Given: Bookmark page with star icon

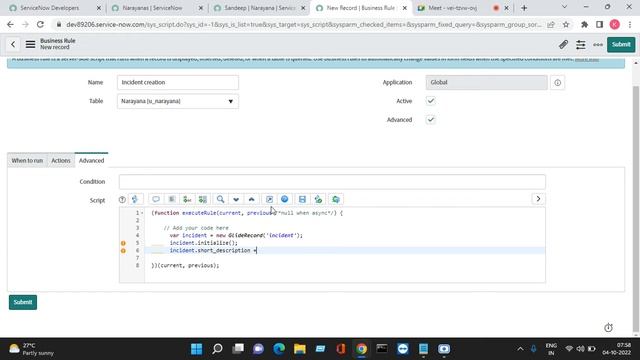Looking at the screenshot, I should (566, 24).
